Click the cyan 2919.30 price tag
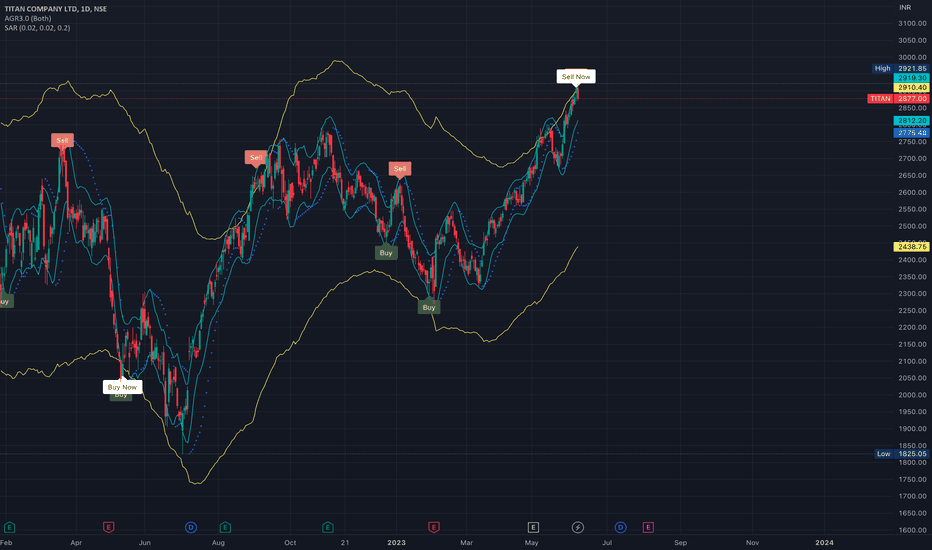The width and height of the screenshot is (932, 550). pos(912,78)
